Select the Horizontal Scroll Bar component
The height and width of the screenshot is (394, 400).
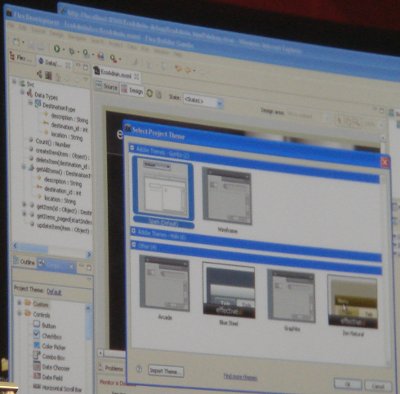coord(57,388)
